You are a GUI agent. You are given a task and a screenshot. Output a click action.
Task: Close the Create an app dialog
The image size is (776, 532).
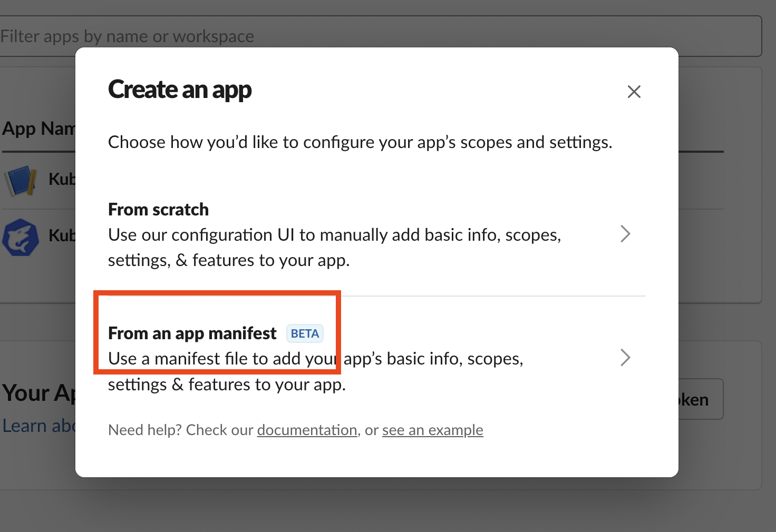634,92
